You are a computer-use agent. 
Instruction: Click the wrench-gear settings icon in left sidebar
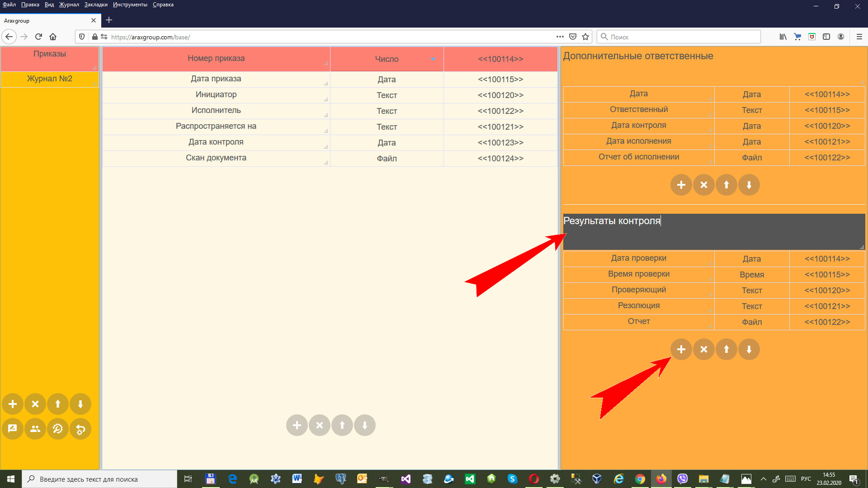click(58, 429)
